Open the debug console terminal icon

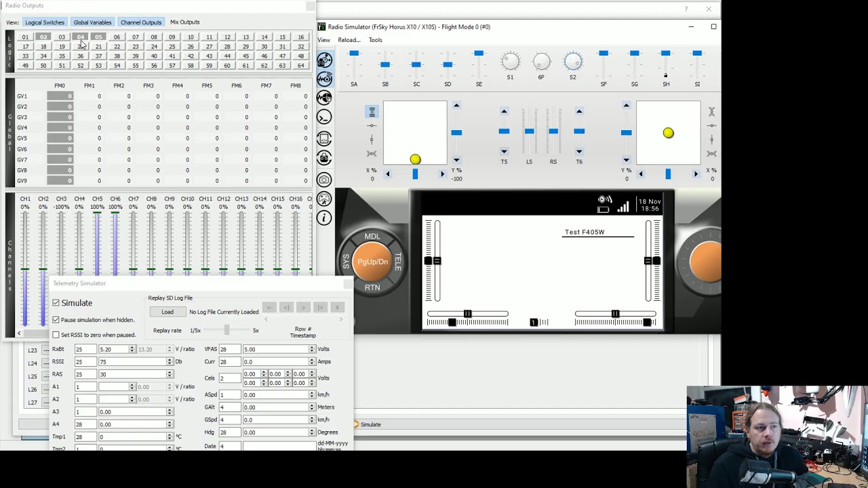click(x=324, y=117)
